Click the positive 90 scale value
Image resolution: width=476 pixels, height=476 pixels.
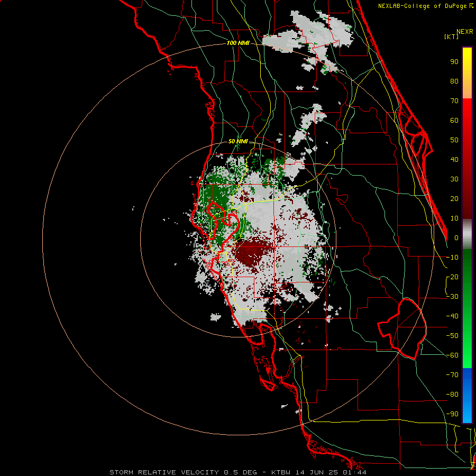[x=454, y=62]
